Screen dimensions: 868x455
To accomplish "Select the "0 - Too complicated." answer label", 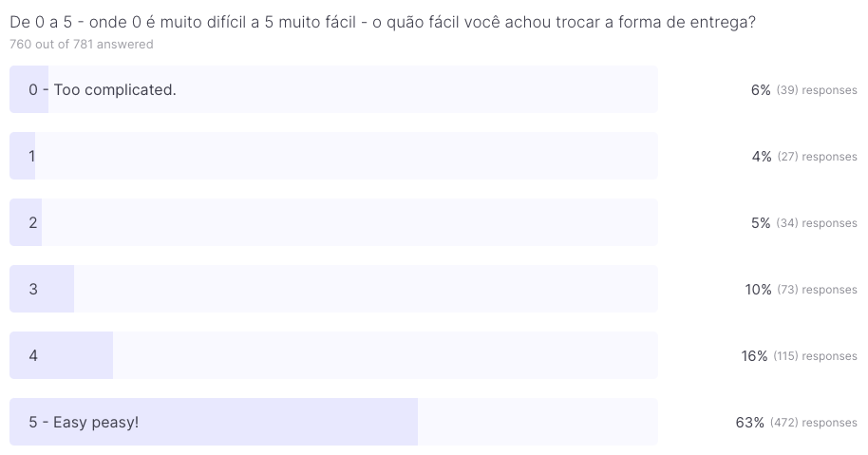I will coord(103,90).
